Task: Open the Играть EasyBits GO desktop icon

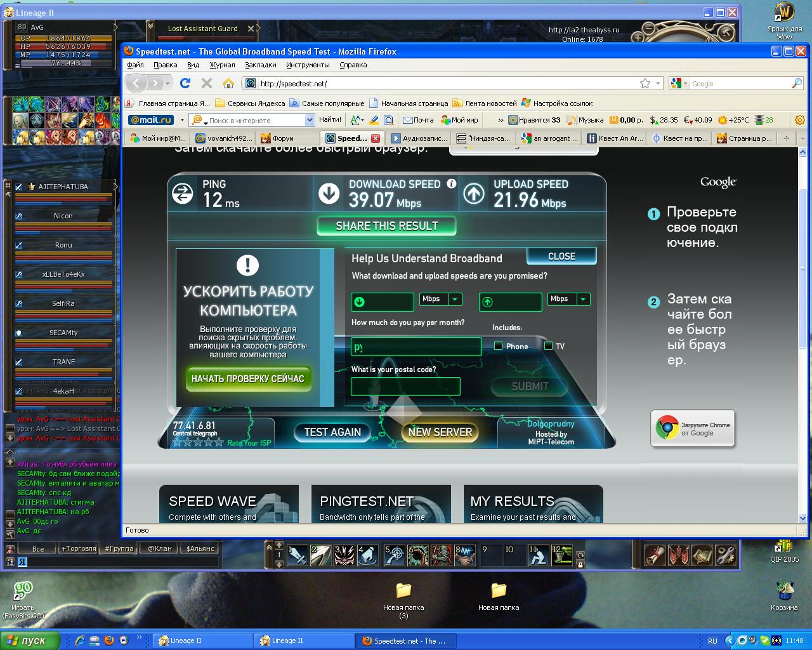Action: 23,600
